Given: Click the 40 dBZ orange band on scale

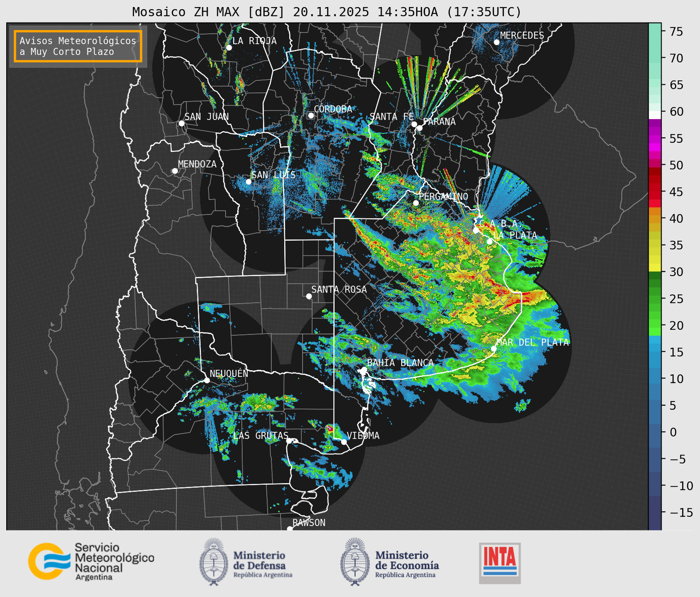Looking at the screenshot, I should pos(655,219).
